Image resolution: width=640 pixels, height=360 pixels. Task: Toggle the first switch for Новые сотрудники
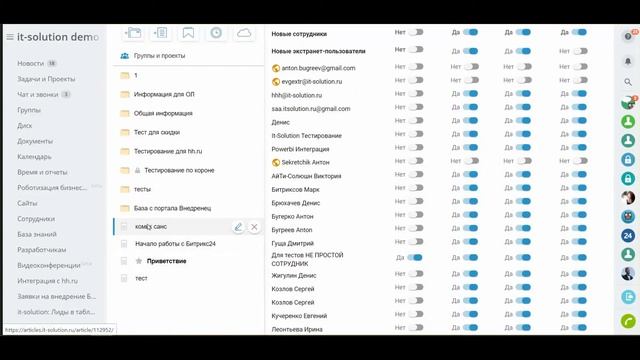(416, 32)
